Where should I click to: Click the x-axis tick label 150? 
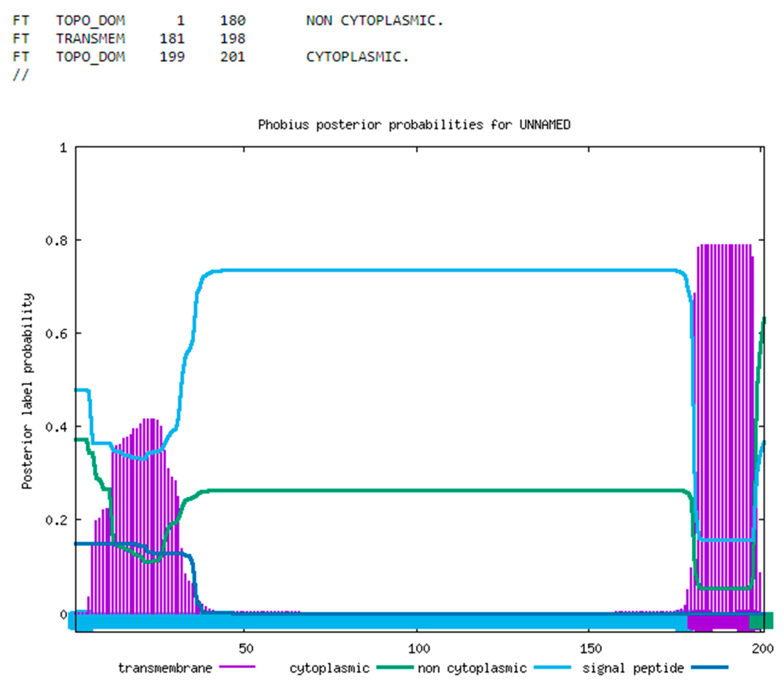click(x=591, y=648)
